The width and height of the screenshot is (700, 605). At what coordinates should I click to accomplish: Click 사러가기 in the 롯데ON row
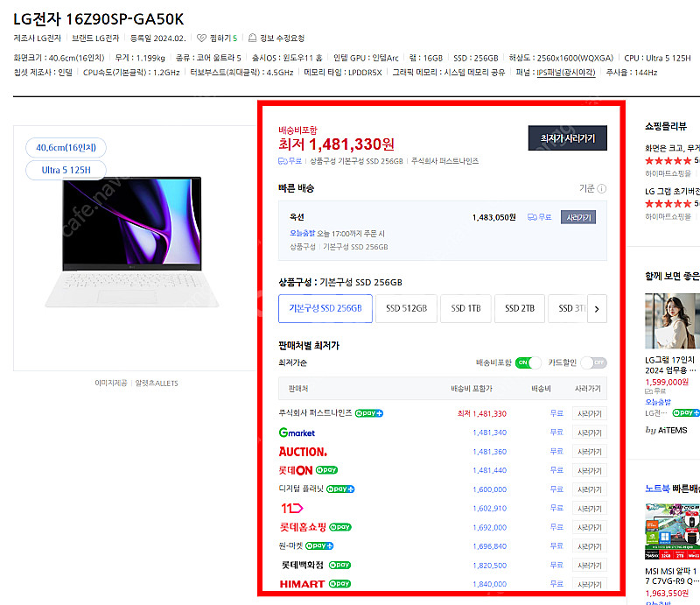(x=589, y=470)
